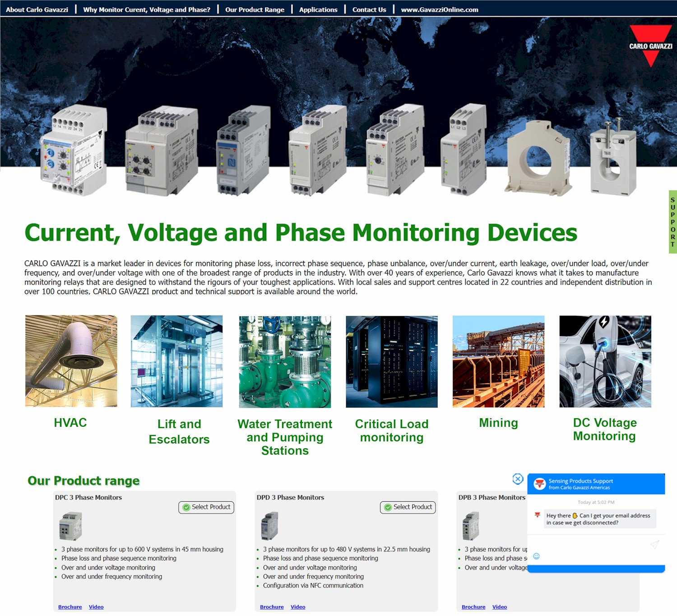This screenshot has width=677, height=616.
Task: Click the DPC 3 Phase Monitor product image
Action: tap(70, 526)
